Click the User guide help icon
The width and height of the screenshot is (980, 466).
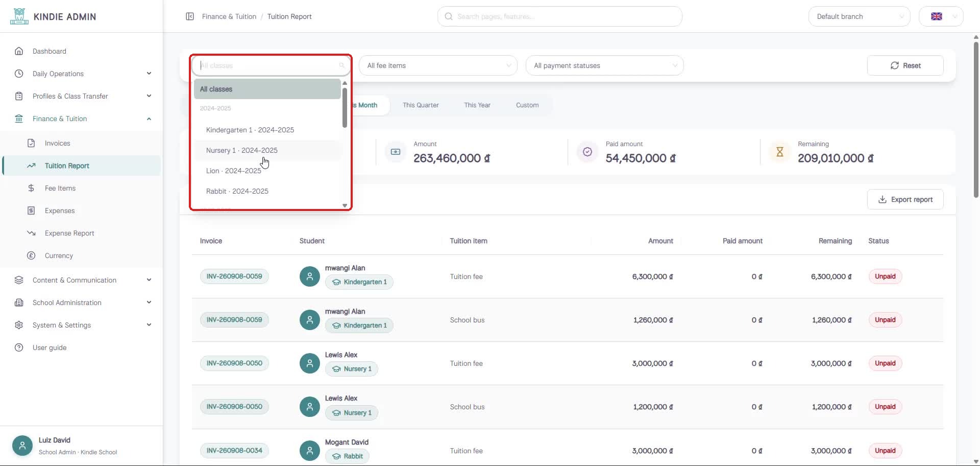coord(19,347)
